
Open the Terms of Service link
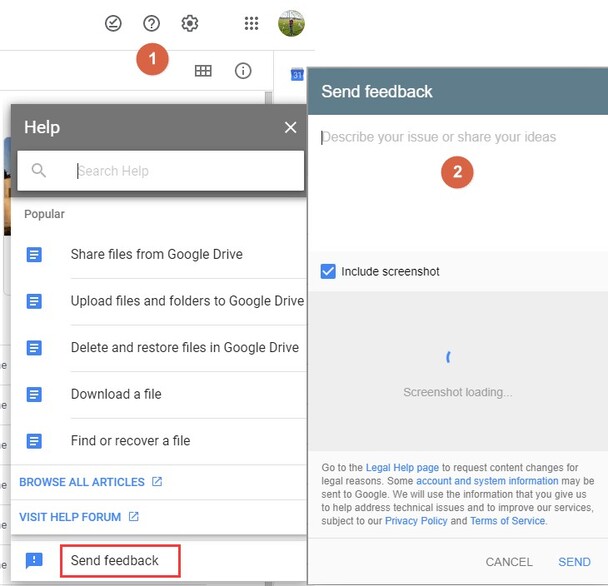(x=508, y=521)
